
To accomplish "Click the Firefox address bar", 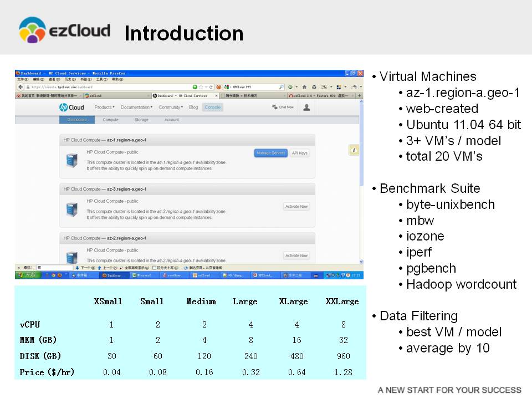I will pyautogui.click(x=105, y=87).
